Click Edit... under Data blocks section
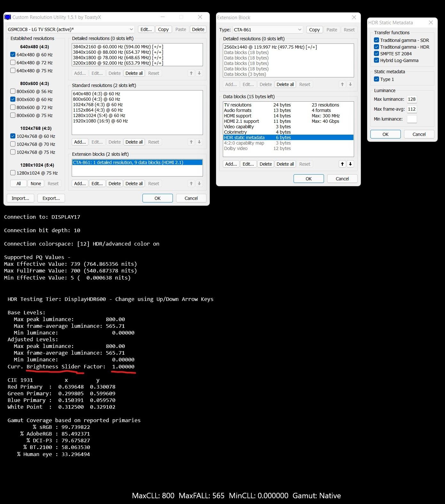Screen dimensions: 445x504 (x=248, y=164)
